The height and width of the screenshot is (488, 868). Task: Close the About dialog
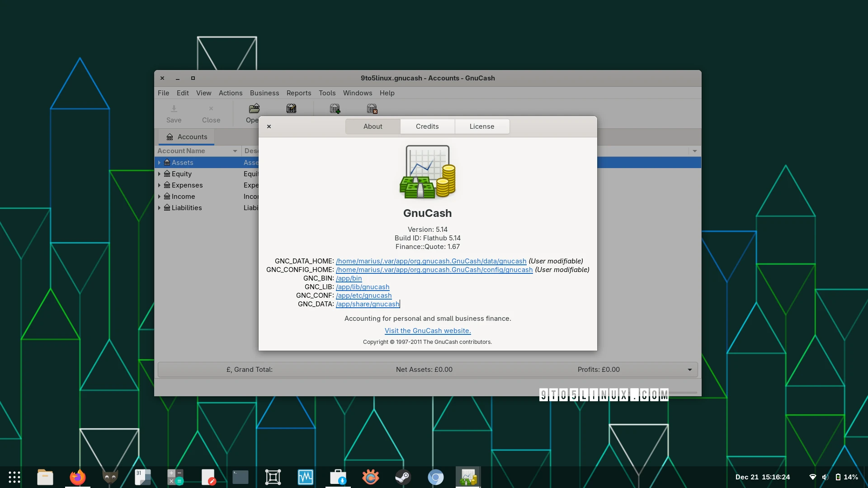click(x=269, y=127)
